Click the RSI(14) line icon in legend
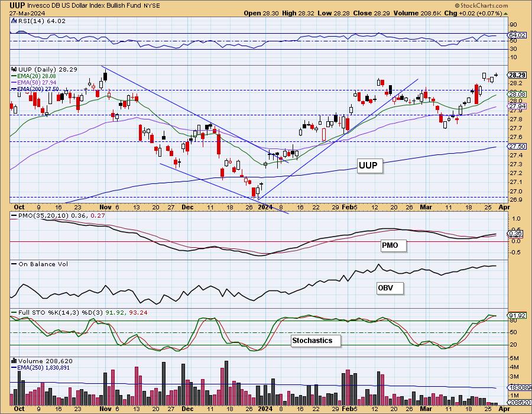The height and width of the screenshot is (414, 532). (14, 21)
